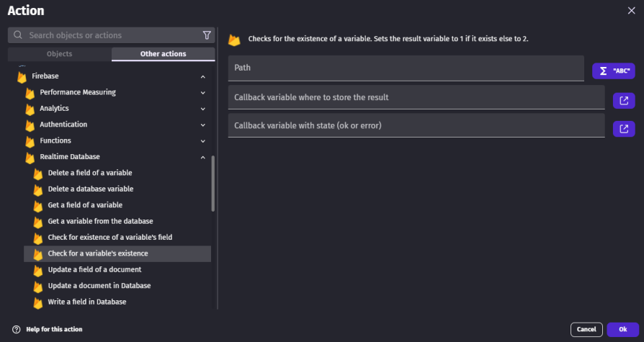Click the Path input field
The image size is (644, 342).
pos(406,68)
